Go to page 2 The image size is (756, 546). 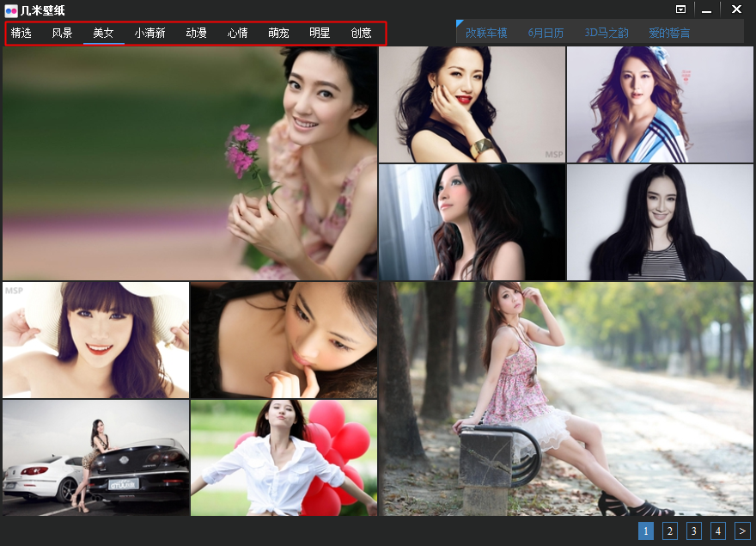pos(670,531)
